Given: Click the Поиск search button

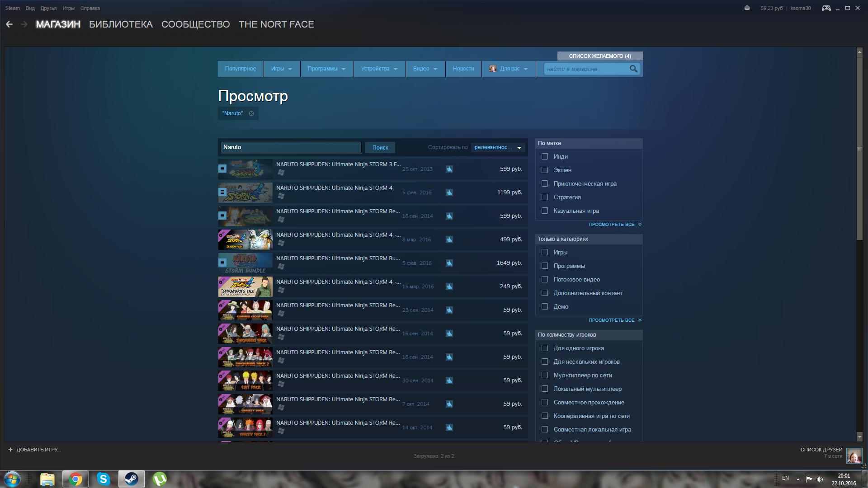Looking at the screenshot, I should tap(380, 148).
